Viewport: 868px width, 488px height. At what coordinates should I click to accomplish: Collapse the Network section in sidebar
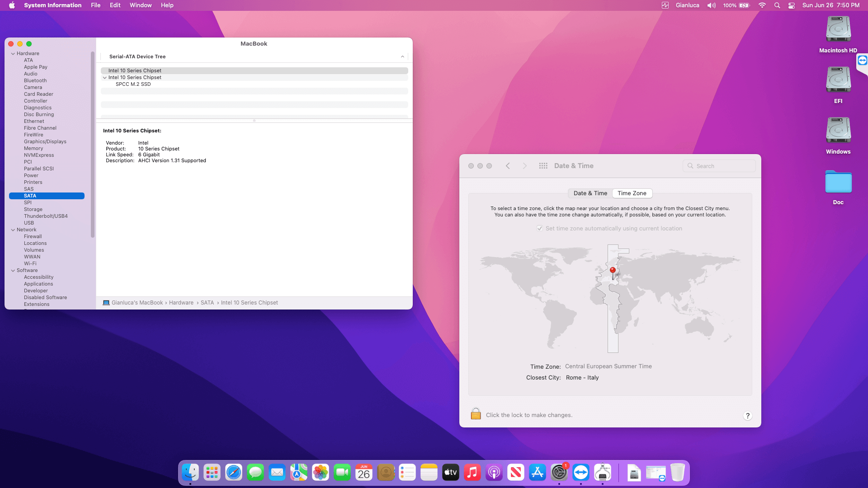[x=13, y=230]
